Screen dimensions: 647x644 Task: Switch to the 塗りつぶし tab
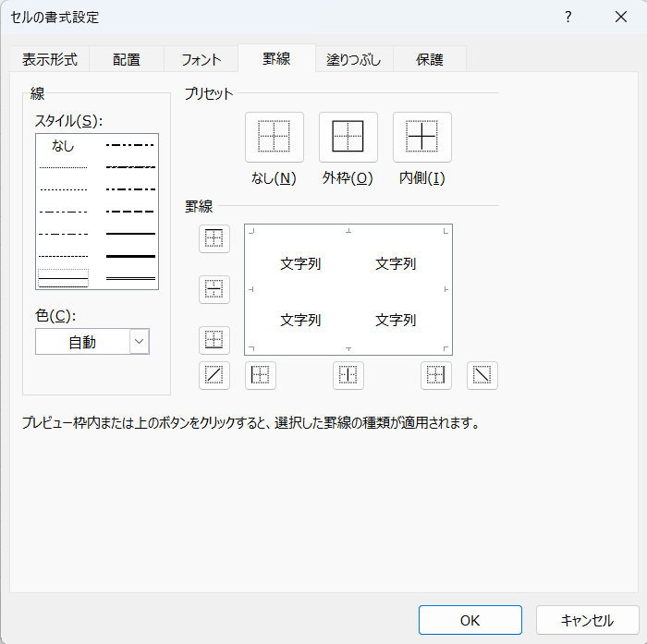point(354,59)
